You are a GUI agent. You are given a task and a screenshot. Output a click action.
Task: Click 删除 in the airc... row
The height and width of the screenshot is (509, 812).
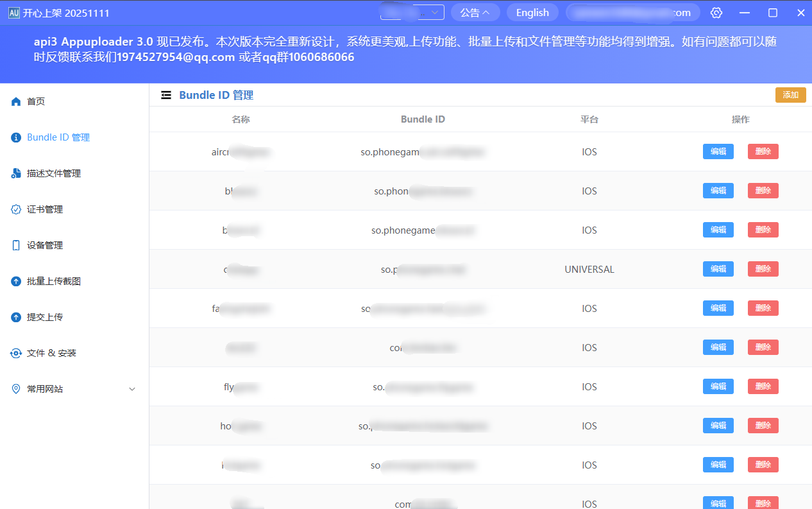(x=763, y=151)
